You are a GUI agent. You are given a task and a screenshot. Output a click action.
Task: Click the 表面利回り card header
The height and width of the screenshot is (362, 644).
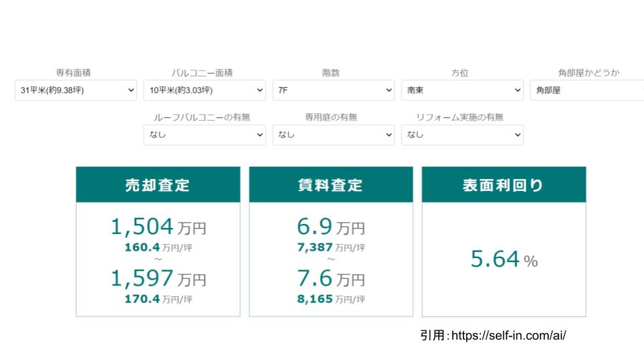point(504,185)
